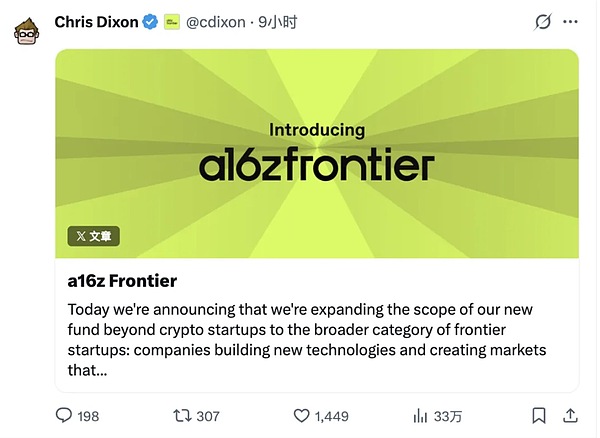Like the post with the heart icon
Image resolution: width=600 pixels, height=438 pixels.
point(301,415)
